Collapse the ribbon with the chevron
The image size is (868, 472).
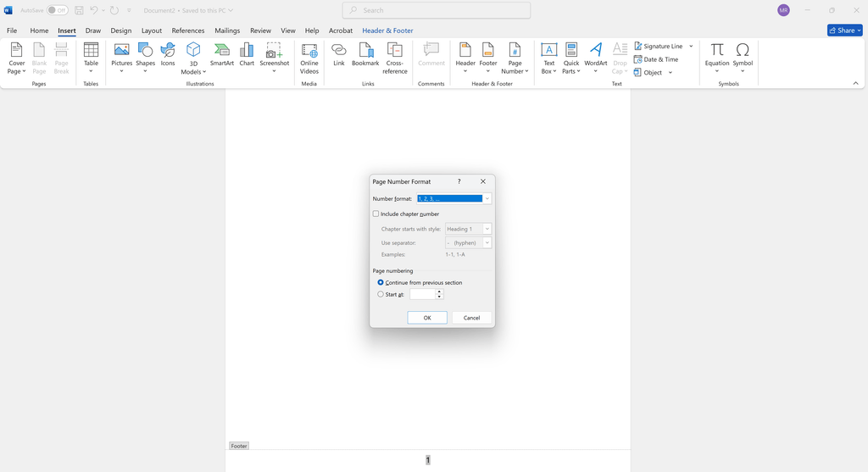(x=855, y=84)
